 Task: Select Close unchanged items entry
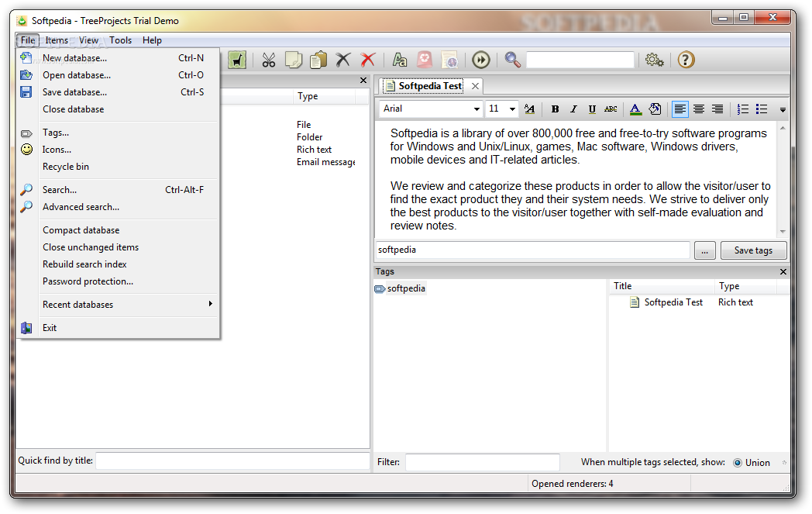(x=119, y=247)
